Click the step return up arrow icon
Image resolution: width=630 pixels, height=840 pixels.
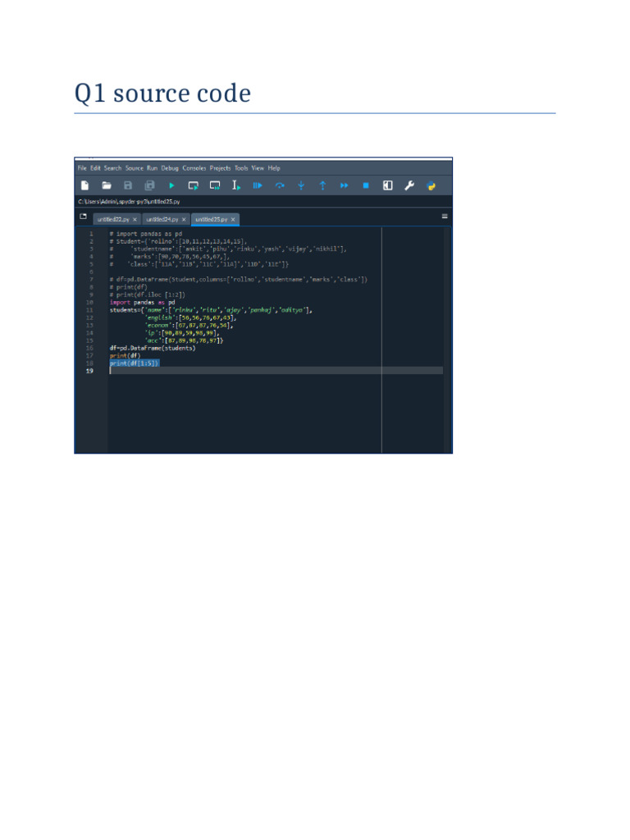(x=322, y=185)
